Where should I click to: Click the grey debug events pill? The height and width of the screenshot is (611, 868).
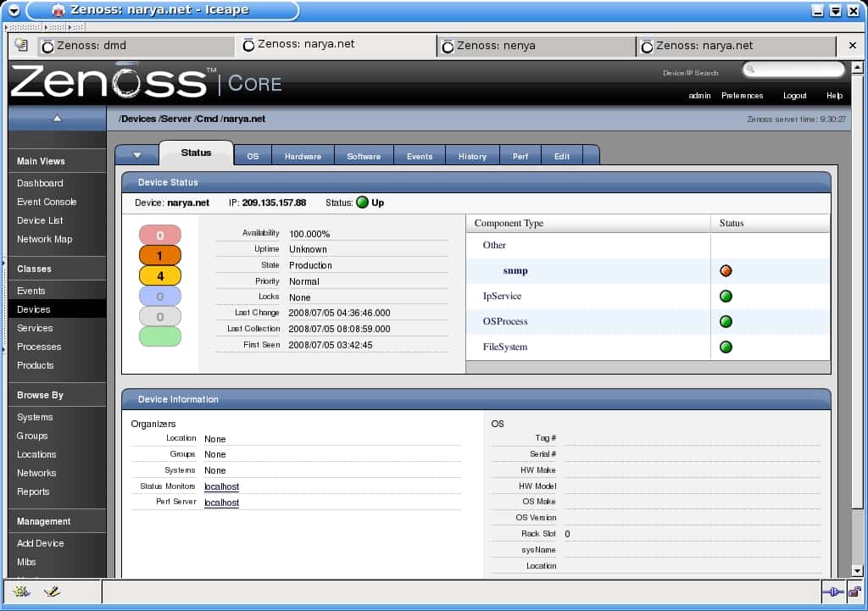coord(160,317)
